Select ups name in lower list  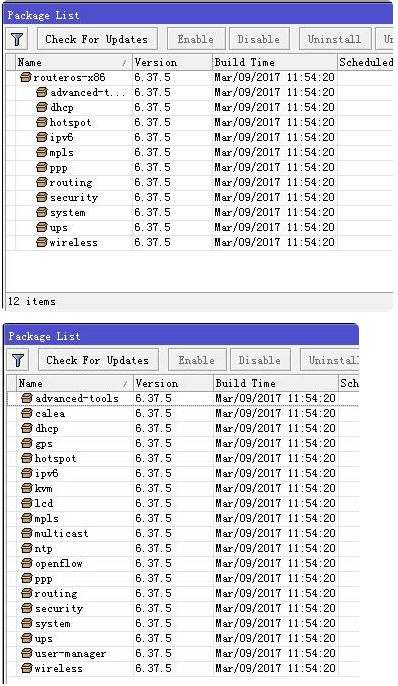(44, 638)
